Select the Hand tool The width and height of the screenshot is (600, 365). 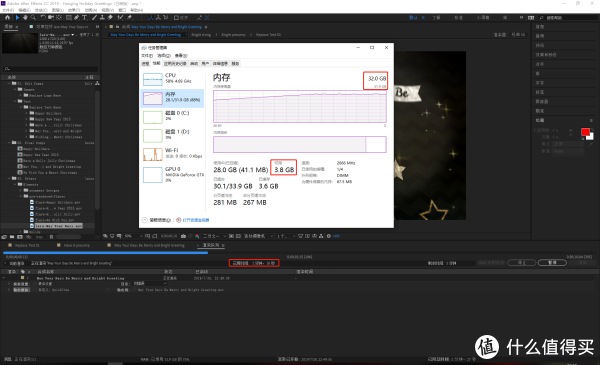25,18
